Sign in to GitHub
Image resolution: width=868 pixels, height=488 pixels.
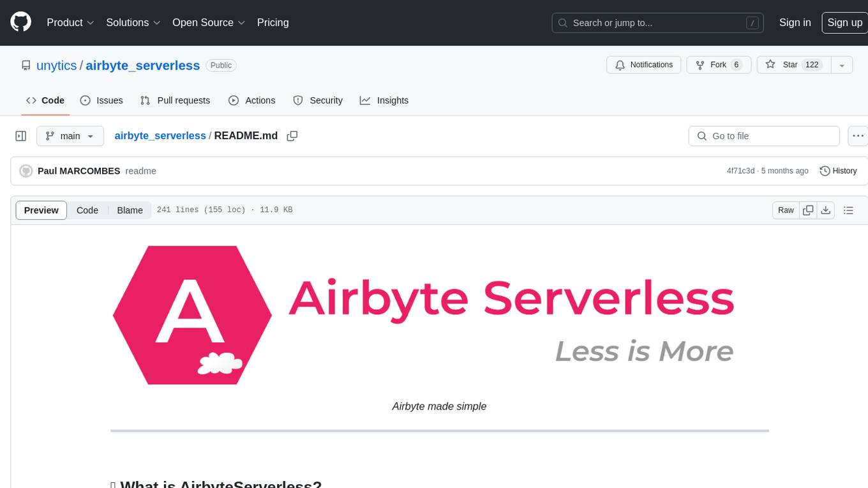pos(795,22)
